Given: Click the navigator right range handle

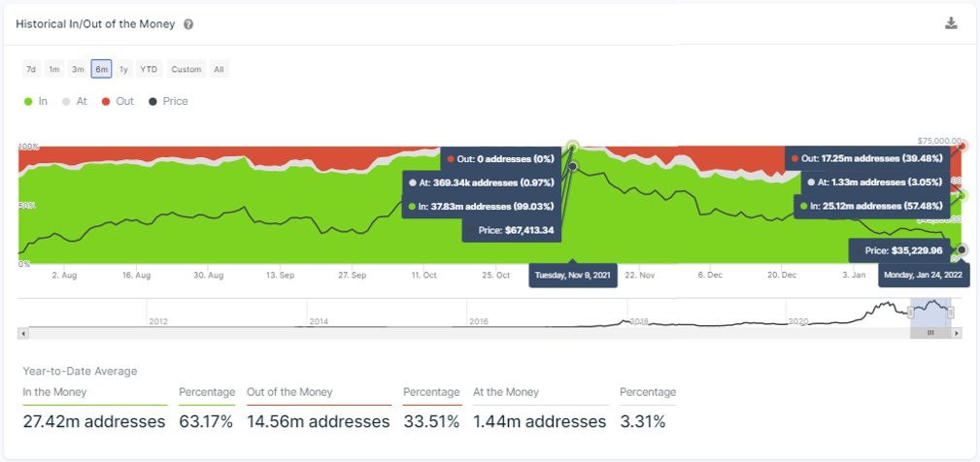Looking at the screenshot, I should coord(951,313).
